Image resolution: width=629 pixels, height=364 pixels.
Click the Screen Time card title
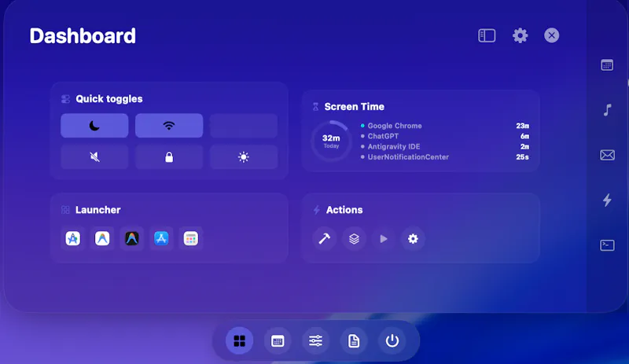tap(355, 107)
